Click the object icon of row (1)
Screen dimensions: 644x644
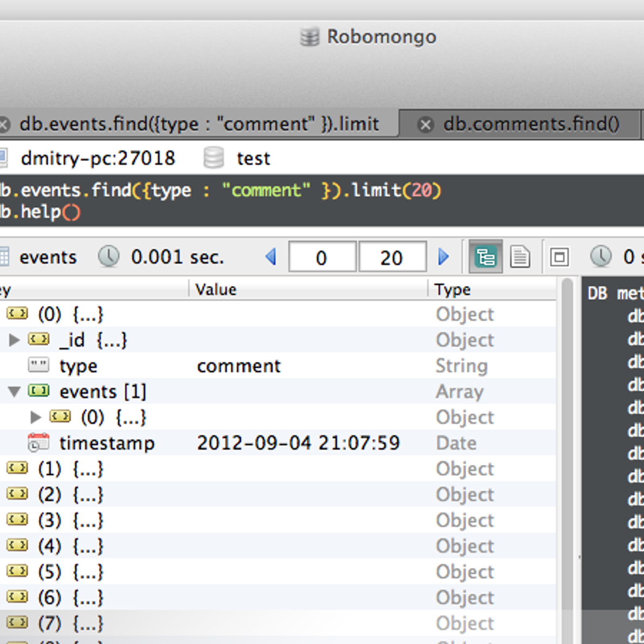coord(17,468)
